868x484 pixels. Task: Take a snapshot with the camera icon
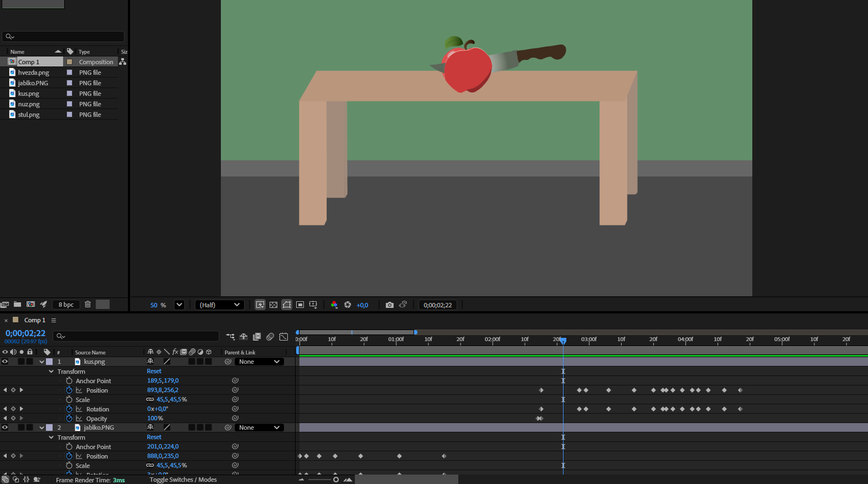pos(389,305)
